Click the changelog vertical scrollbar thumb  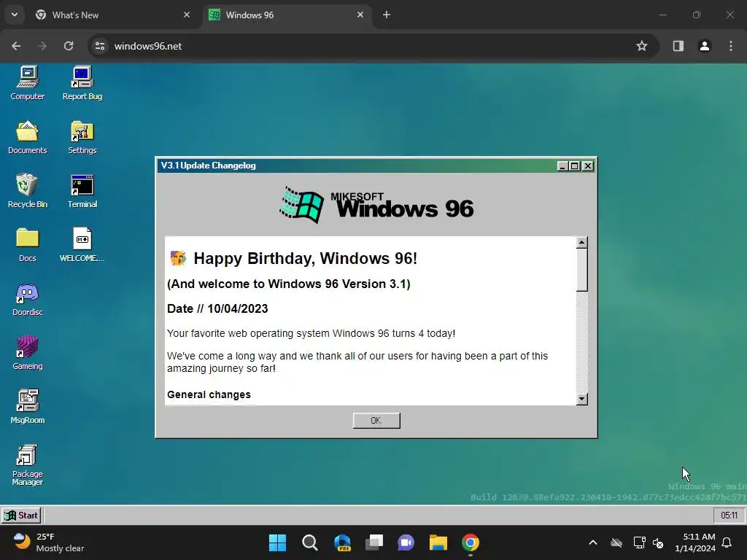tap(581, 270)
